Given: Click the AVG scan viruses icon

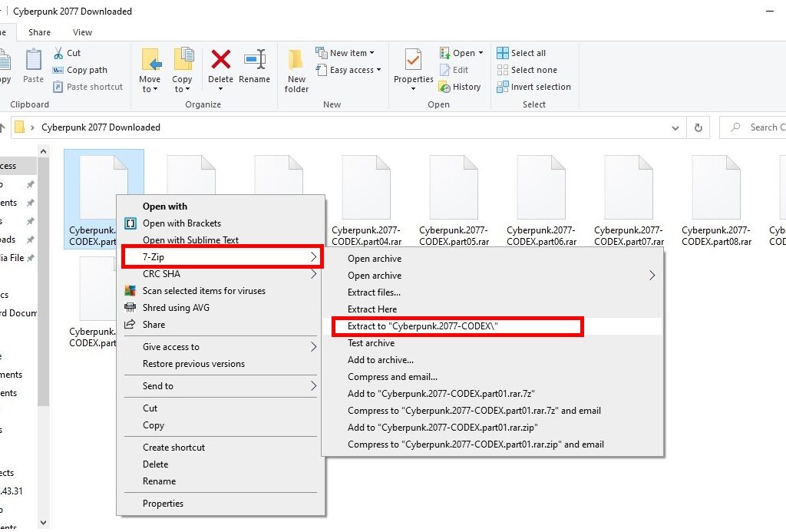Looking at the screenshot, I should coord(130,291).
